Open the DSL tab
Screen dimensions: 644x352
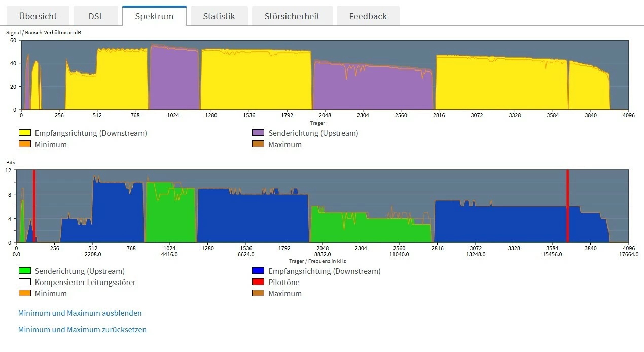coord(96,16)
